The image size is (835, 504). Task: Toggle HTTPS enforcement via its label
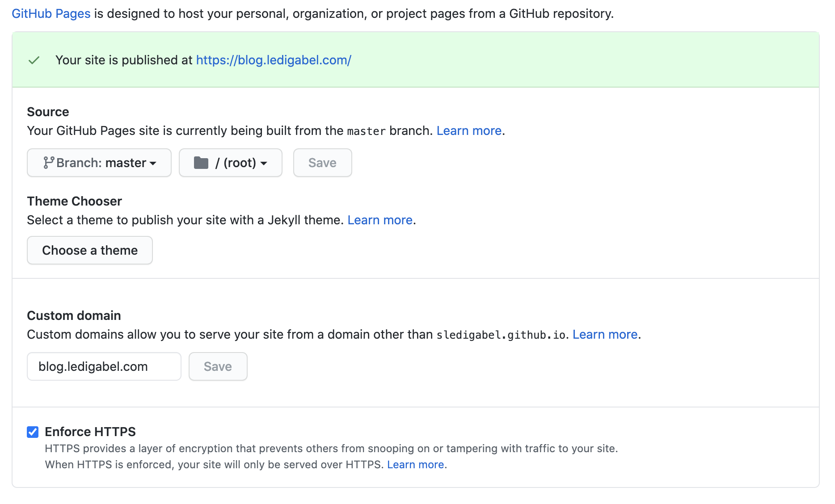point(90,432)
